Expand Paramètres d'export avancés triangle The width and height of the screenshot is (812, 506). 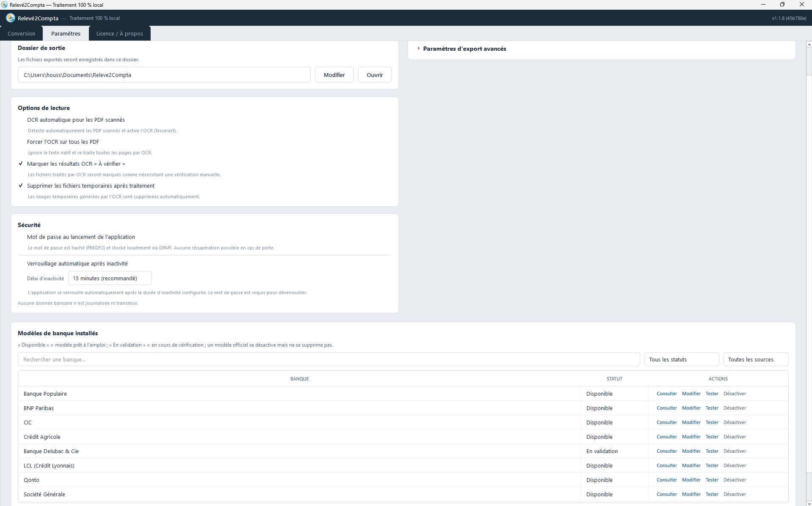418,49
